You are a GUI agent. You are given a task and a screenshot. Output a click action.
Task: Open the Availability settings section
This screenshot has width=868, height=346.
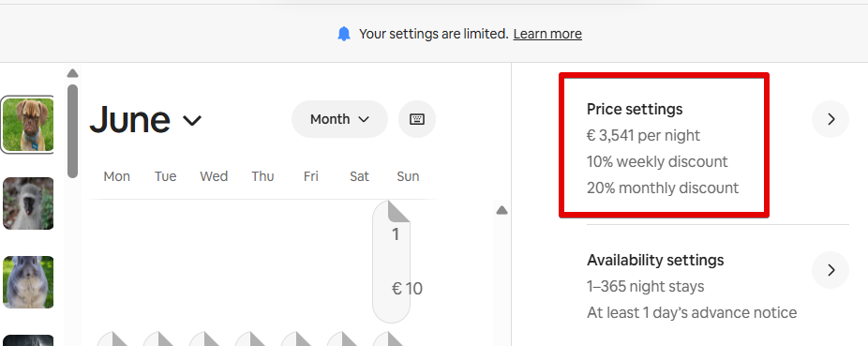692,286
